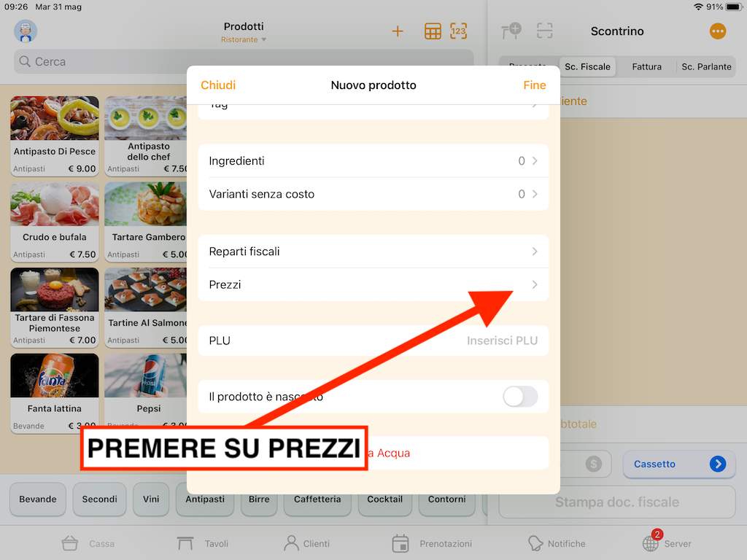The width and height of the screenshot is (747, 560).
Task: Select Antipasto dello chef product
Action: tap(146, 136)
